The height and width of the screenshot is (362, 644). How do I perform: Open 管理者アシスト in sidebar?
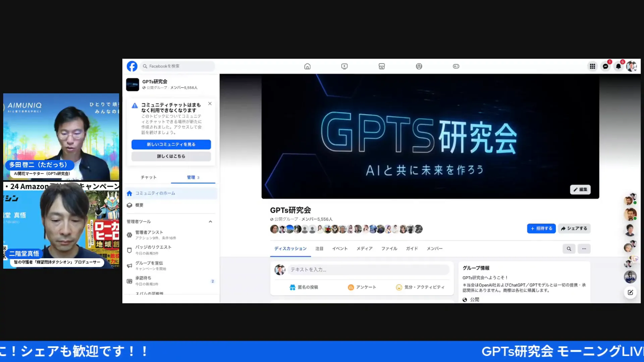171,235
